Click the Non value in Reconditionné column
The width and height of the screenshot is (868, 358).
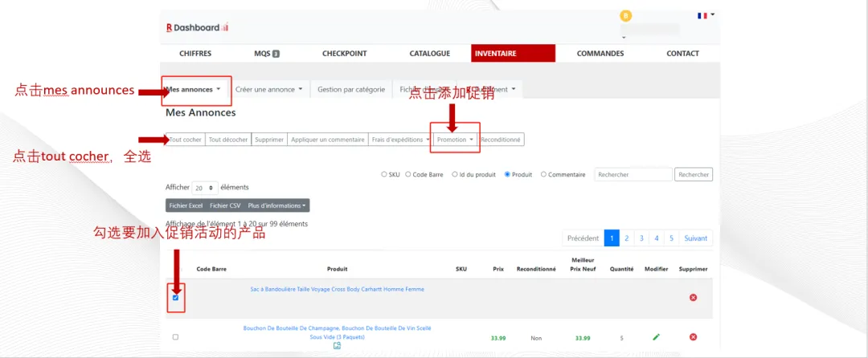536,338
